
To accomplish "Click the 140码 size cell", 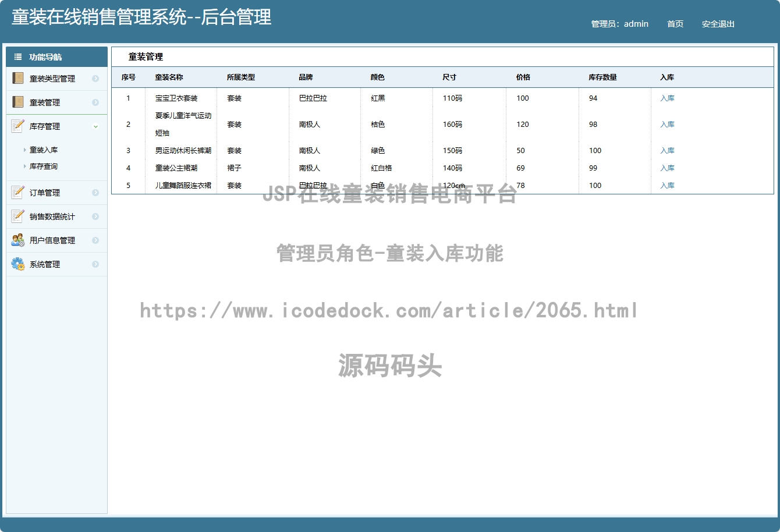I will coord(452,168).
